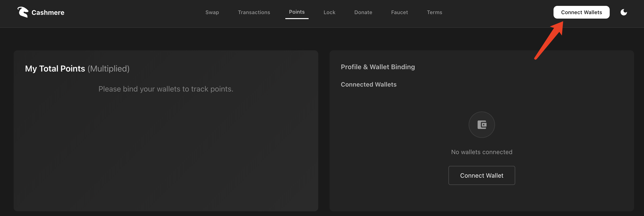Image resolution: width=644 pixels, height=216 pixels.
Task: Select the My Total Points heading
Action: [55, 68]
